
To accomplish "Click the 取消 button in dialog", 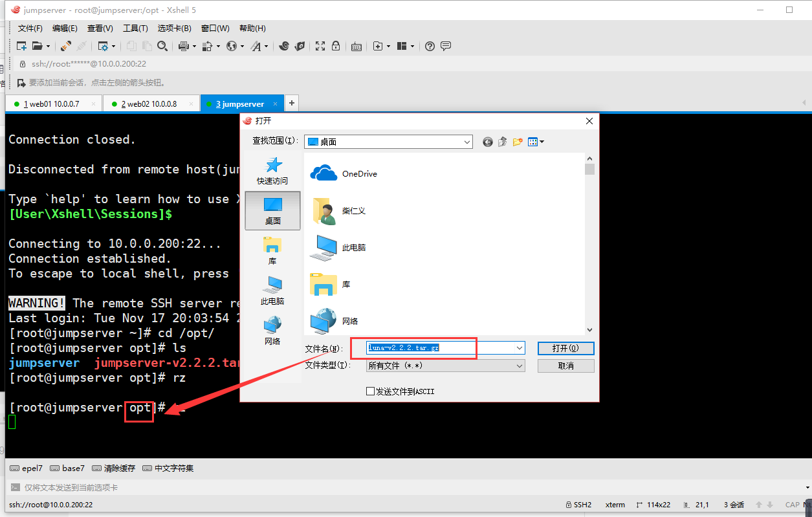I will point(565,366).
